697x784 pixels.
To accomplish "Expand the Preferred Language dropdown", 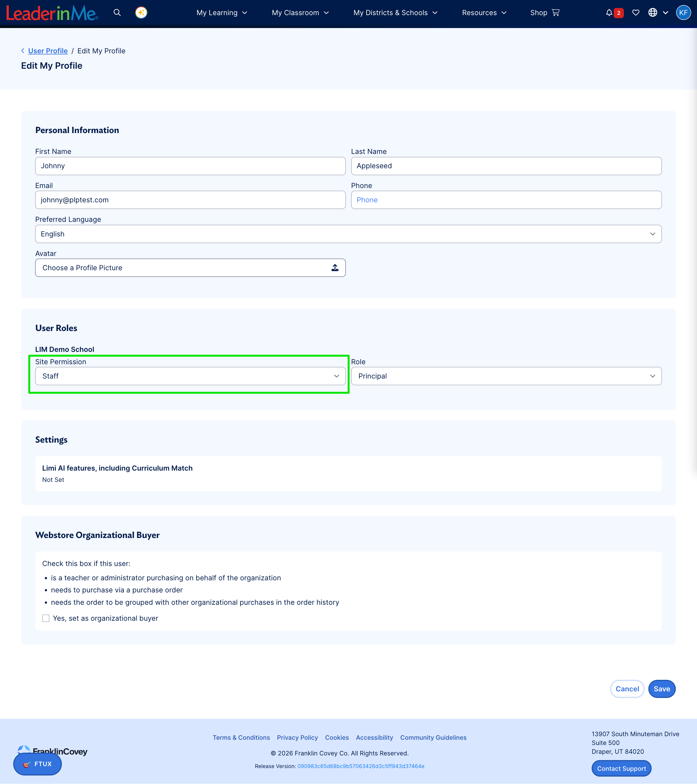I will 348,234.
